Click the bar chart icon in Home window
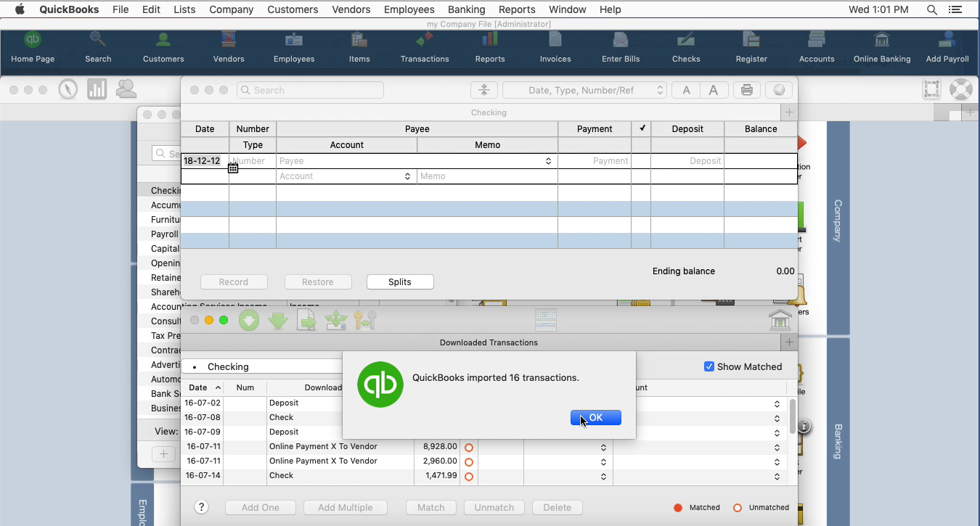980x526 pixels. 97,89
